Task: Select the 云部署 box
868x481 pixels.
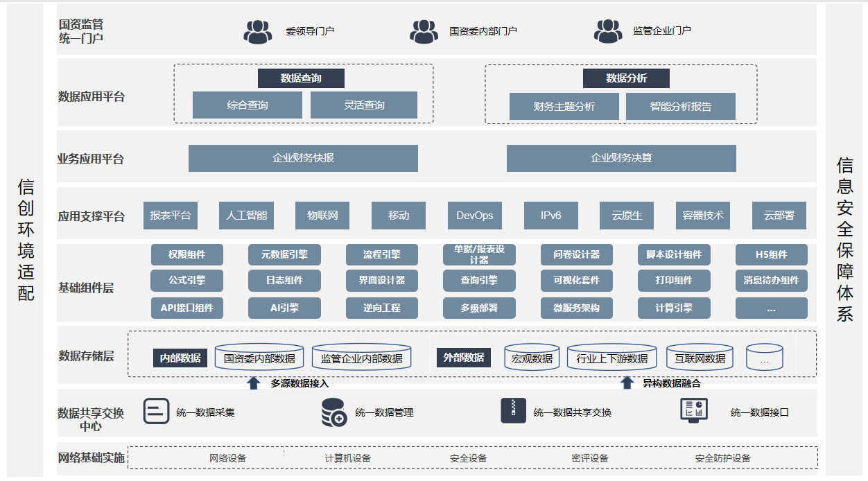Action: click(779, 216)
